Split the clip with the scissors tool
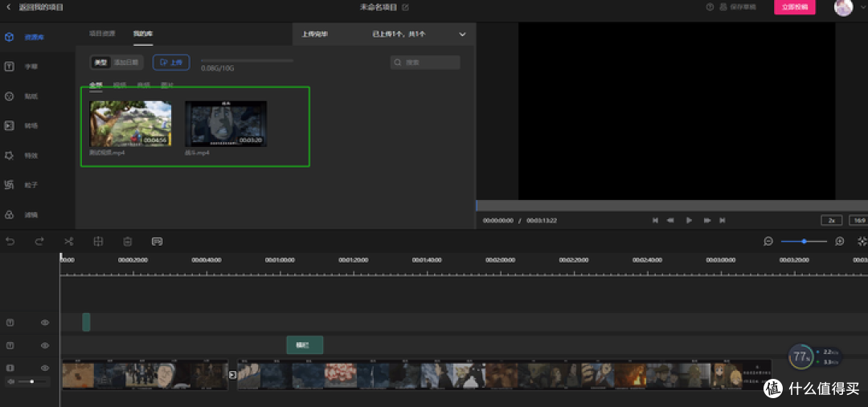The width and height of the screenshot is (868, 407). [68, 241]
